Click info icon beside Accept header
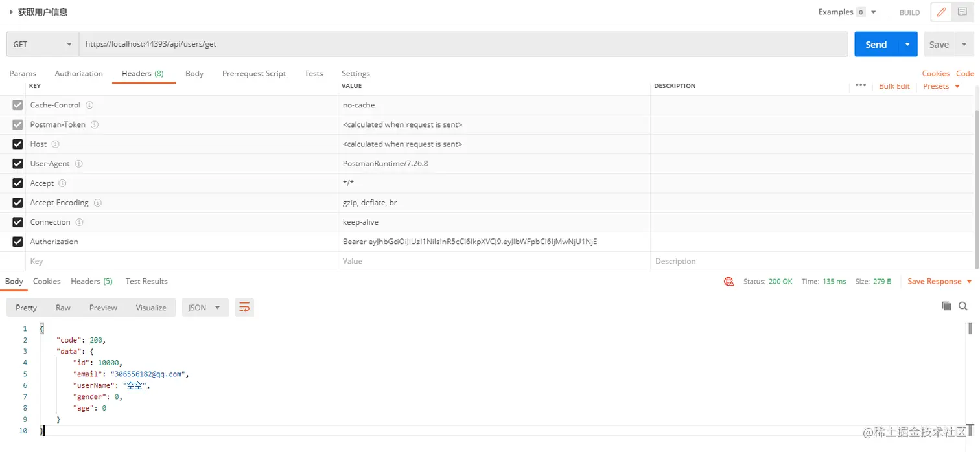This screenshot has height=452, width=980. point(62,183)
